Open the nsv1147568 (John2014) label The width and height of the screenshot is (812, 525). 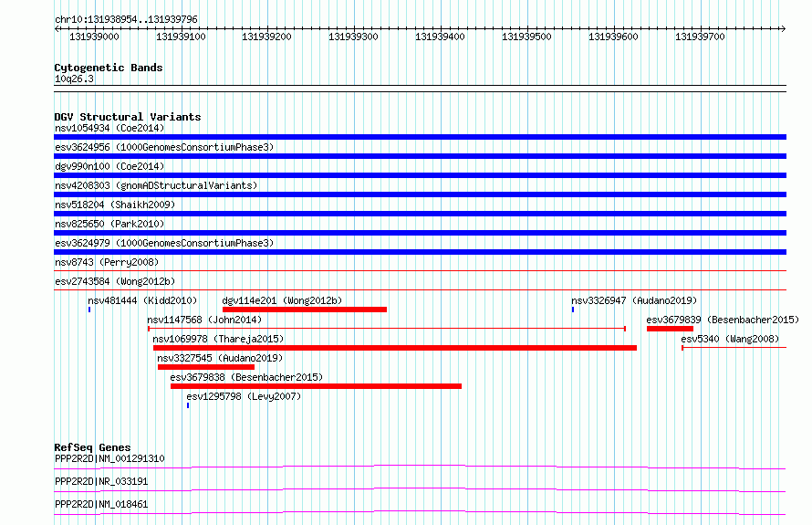(x=204, y=320)
